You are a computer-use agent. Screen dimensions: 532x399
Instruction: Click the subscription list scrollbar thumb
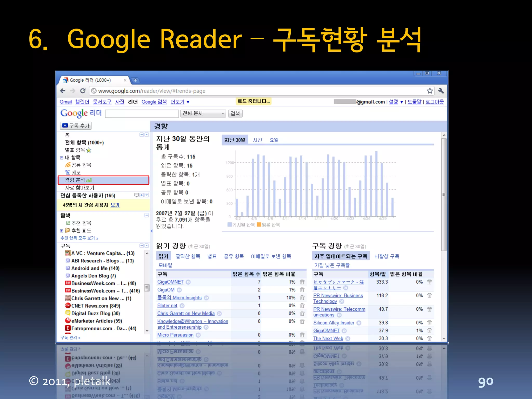(147, 288)
